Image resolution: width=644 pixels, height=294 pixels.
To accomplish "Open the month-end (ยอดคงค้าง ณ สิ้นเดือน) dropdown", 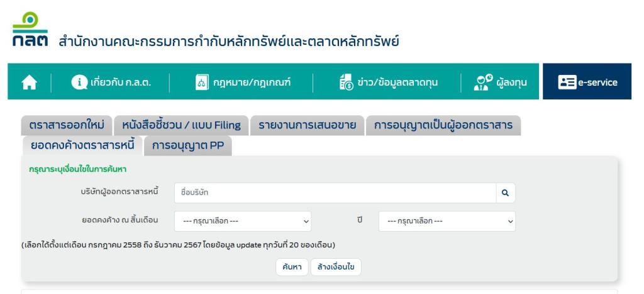I will pyautogui.click(x=243, y=221).
